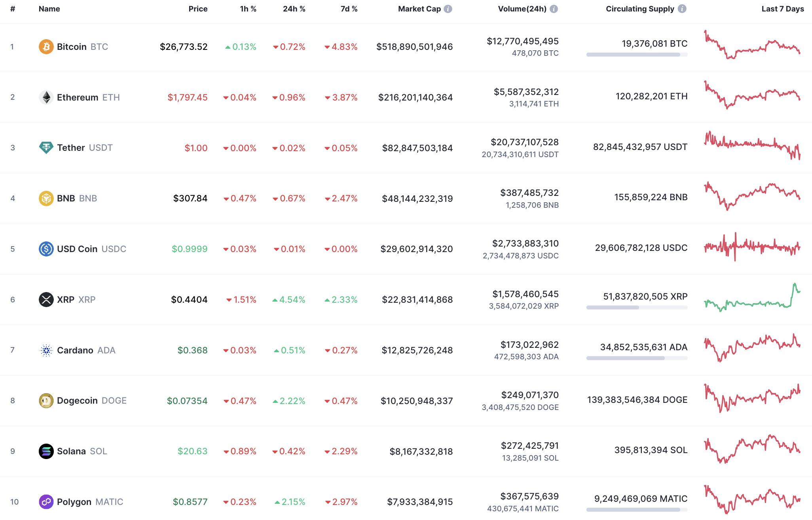Click the Polygon MATIC icon
Viewport: 812px width, 520px height.
[x=46, y=501]
